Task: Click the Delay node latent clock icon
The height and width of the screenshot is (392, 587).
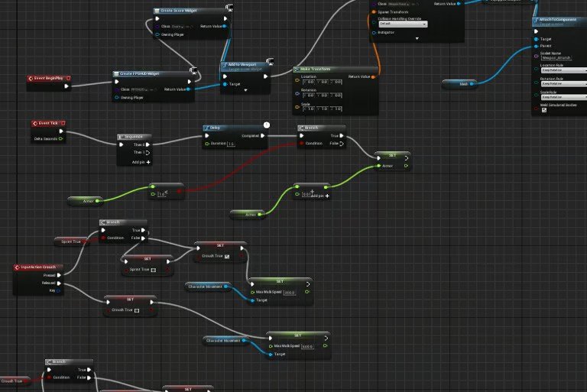Action: pos(267,125)
